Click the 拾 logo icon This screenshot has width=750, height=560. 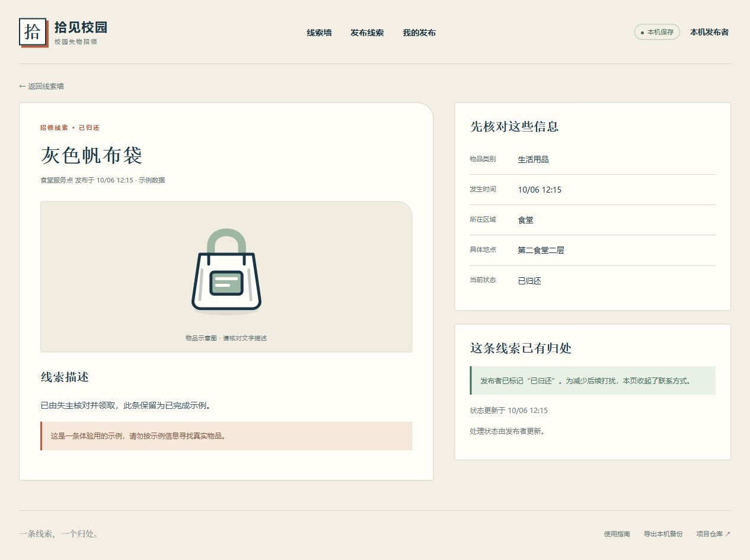pyautogui.click(x=33, y=31)
